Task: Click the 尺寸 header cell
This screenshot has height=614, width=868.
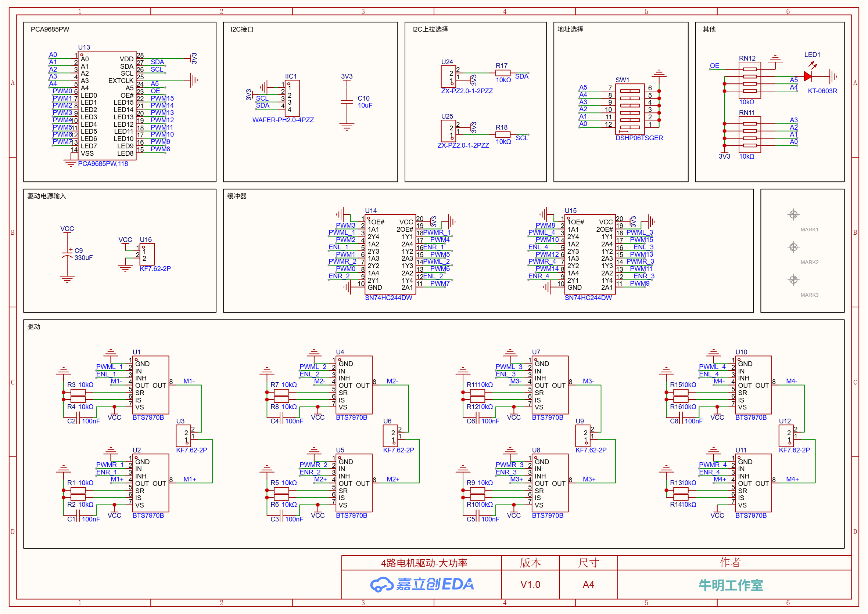Action: (x=588, y=563)
